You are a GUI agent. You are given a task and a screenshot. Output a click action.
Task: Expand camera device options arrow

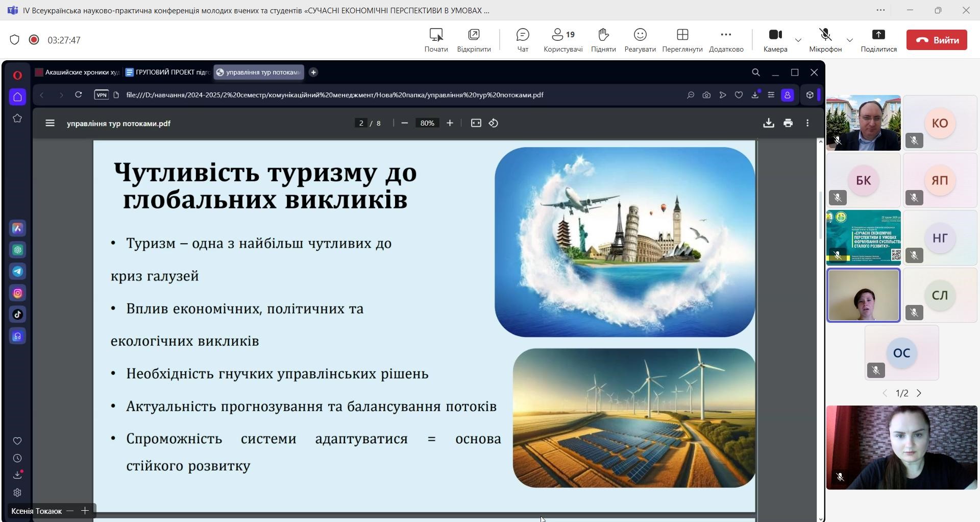tap(798, 40)
